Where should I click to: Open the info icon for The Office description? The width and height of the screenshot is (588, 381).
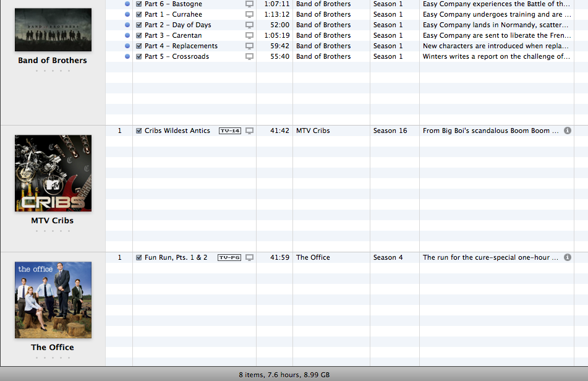(568, 257)
